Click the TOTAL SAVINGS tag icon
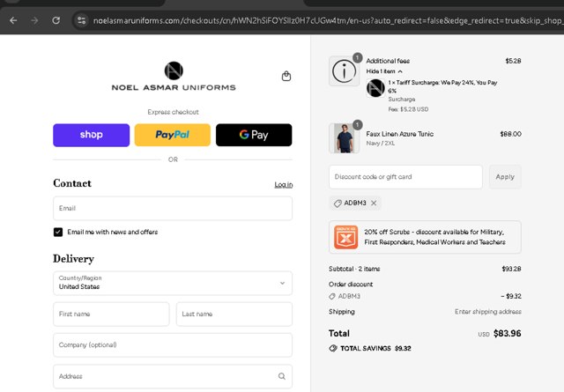Viewport: 564px width, 392px height. click(333, 348)
